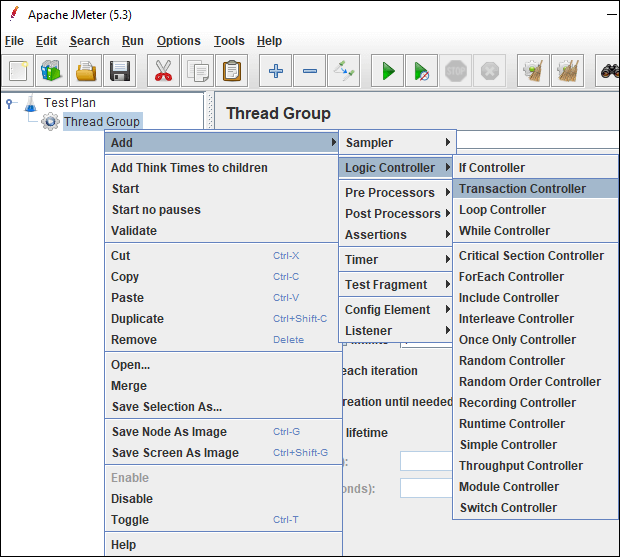Click the New test plan toolbar icon
Viewport: 620px width, 557px height.
pos(18,71)
